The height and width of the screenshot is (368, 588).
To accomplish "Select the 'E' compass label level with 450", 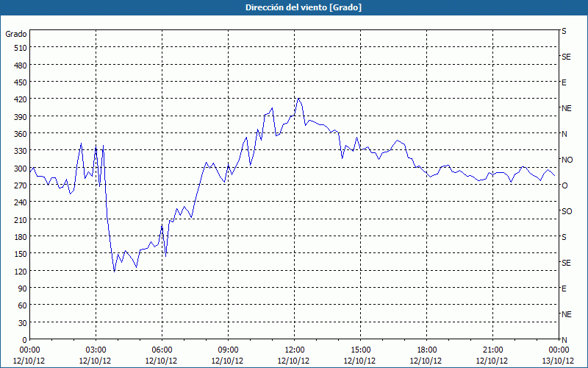I will [x=564, y=82].
